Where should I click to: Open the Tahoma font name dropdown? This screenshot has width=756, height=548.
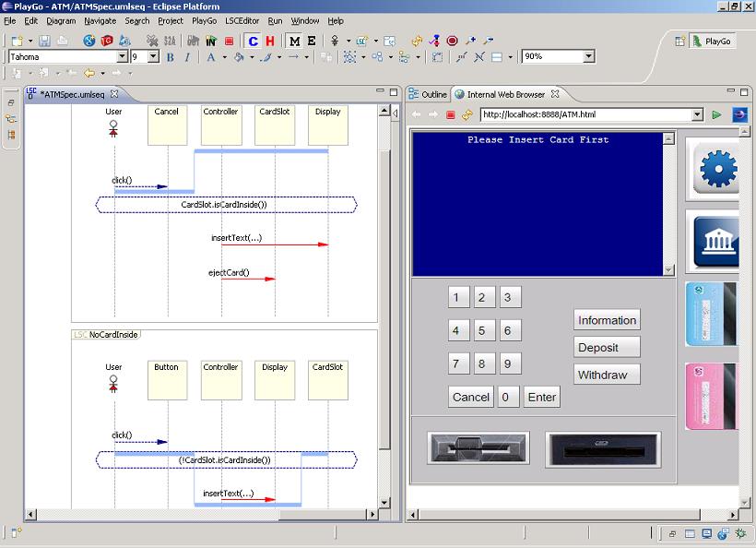coord(122,57)
